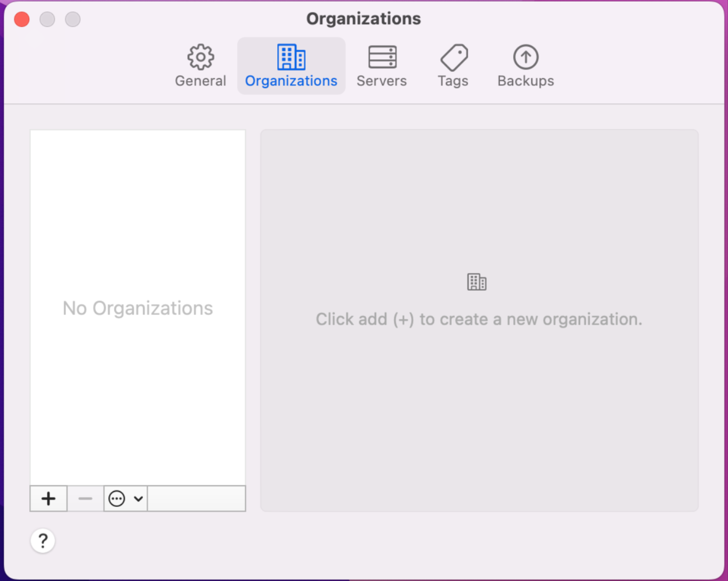
Task: Click blank area of list bottom bar
Action: pyautogui.click(x=196, y=499)
